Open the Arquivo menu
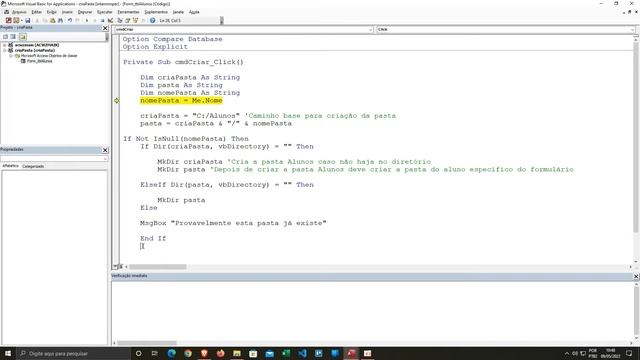 point(19,12)
